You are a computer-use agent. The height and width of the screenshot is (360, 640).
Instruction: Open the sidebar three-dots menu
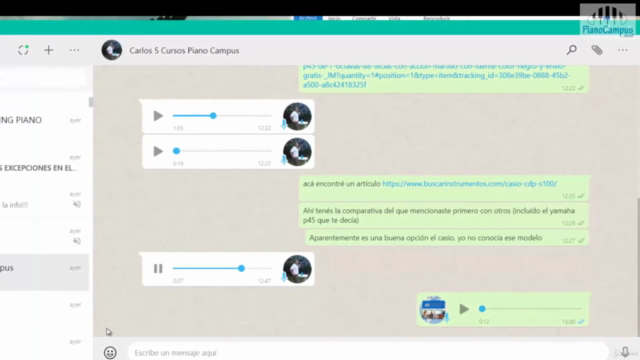[x=74, y=50]
